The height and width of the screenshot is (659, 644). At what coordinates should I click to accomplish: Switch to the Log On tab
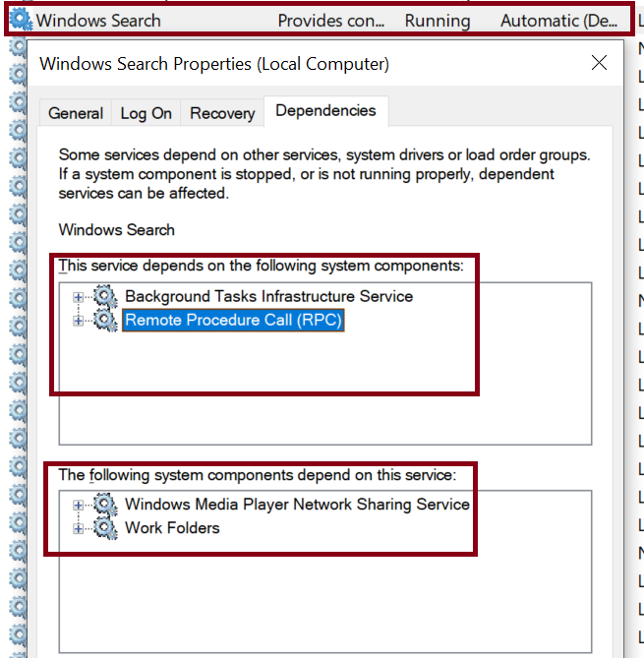pos(146,113)
